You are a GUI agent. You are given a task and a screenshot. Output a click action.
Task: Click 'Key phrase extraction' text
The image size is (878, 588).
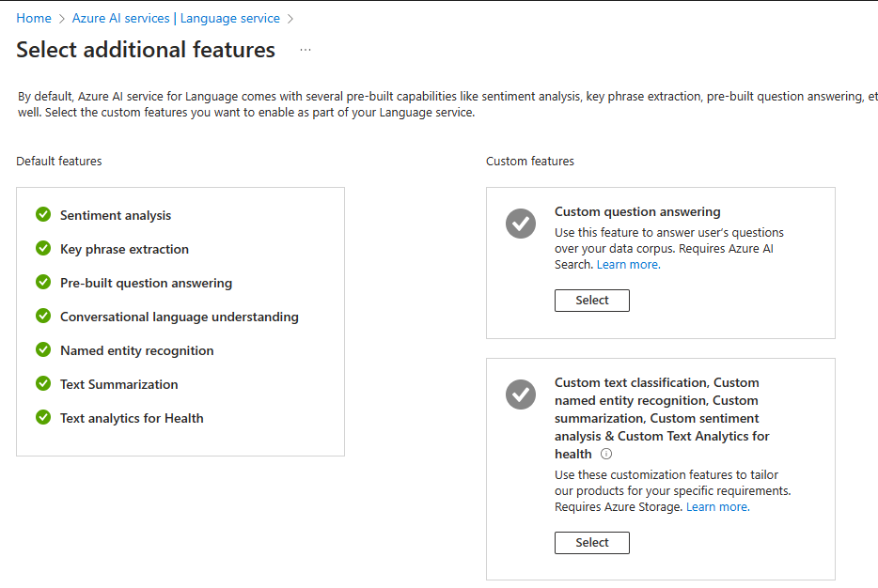click(x=124, y=249)
